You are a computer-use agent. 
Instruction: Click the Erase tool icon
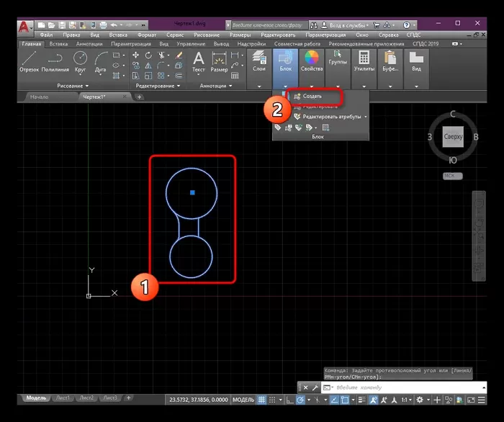tap(179, 55)
